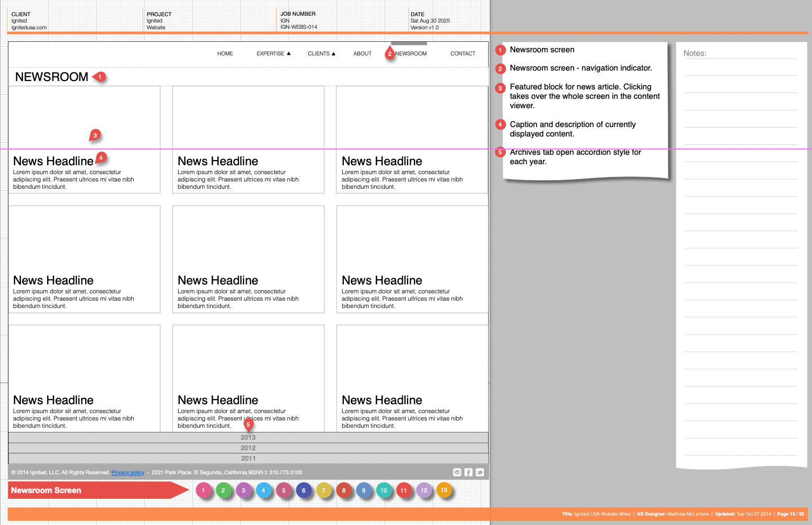This screenshot has height=525, width=812.
Task: Go to page circle 5
Action: pos(284,490)
